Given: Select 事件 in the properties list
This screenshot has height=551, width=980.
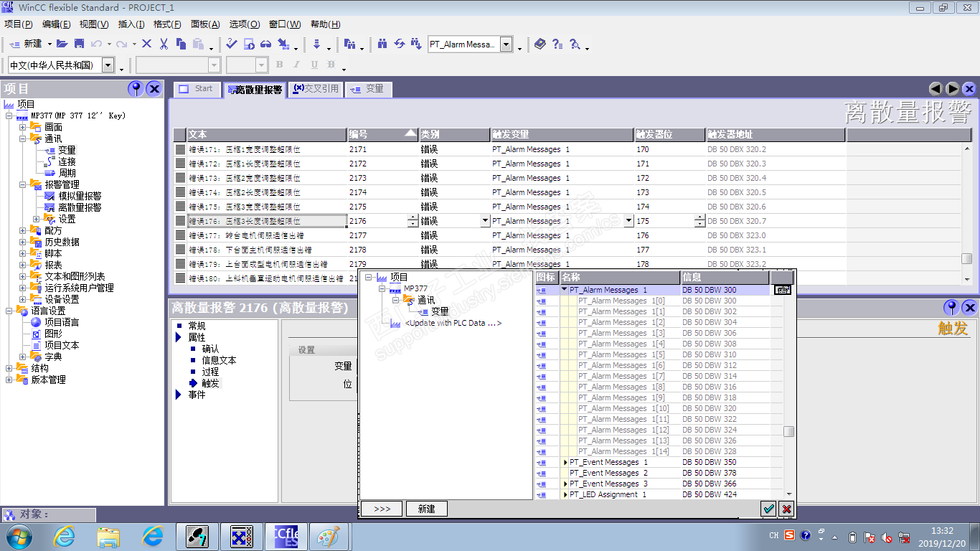Looking at the screenshot, I should (x=197, y=395).
